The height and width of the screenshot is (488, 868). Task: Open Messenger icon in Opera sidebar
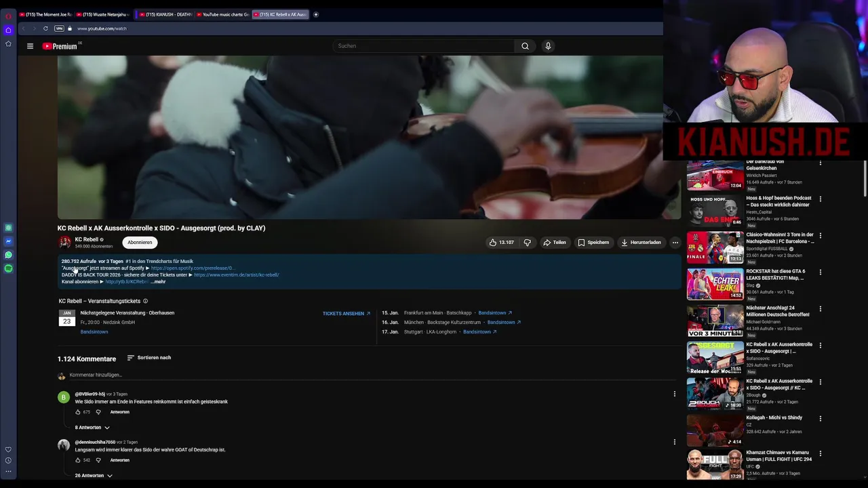8,241
